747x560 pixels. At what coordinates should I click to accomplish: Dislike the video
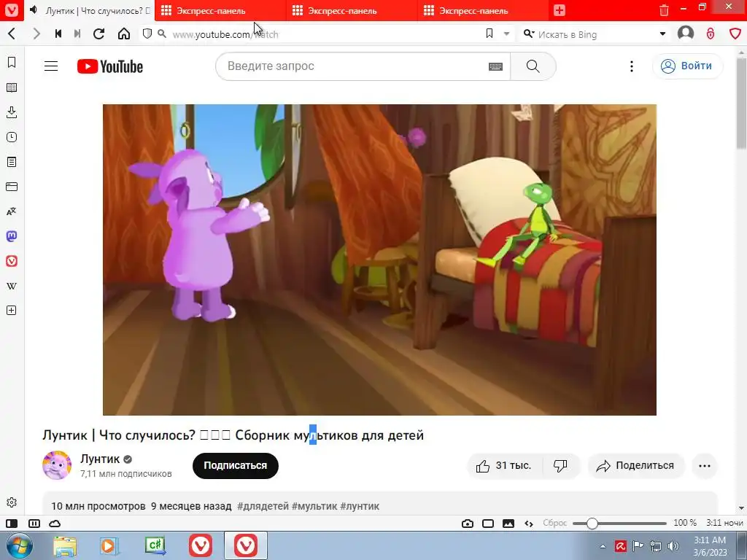[x=561, y=466]
